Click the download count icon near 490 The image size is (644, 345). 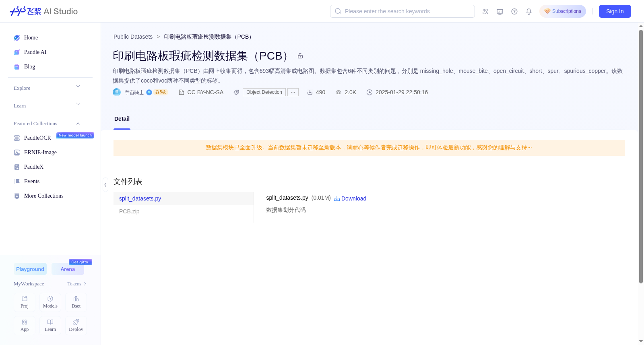click(310, 92)
